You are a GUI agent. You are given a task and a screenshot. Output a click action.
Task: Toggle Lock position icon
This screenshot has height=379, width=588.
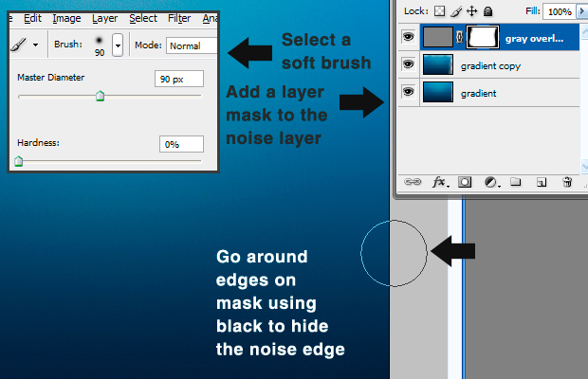tap(471, 11)
